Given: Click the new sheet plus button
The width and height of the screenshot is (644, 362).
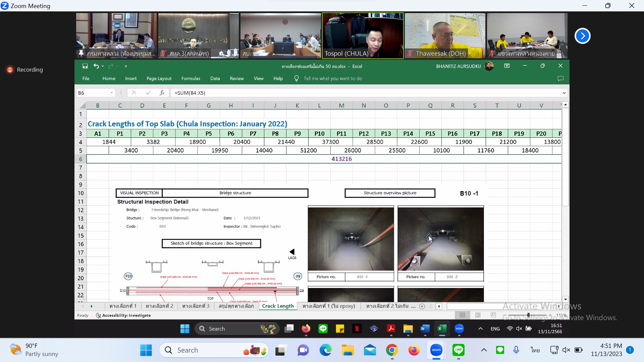Looking at the screenshot, I should 422,306.
